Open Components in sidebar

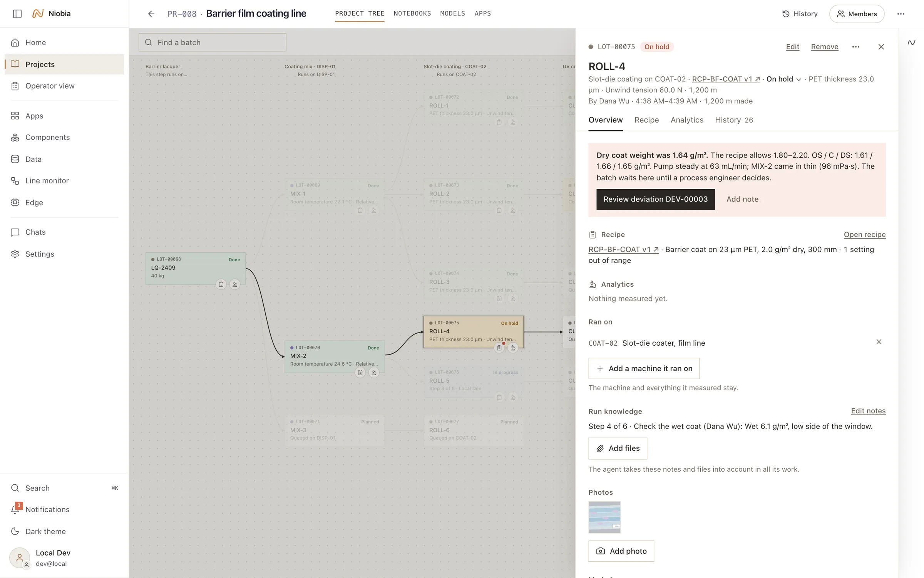click(x=64, y=138)
